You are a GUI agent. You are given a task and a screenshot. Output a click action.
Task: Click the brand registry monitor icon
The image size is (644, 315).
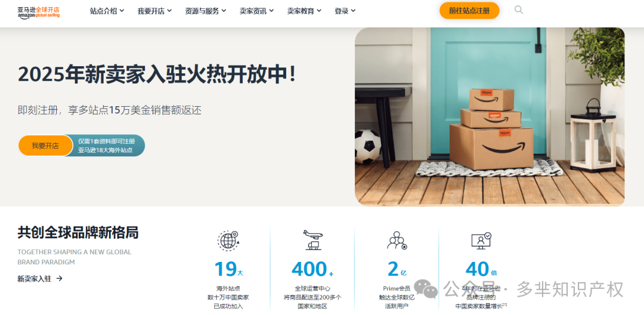(x=481, y=240)
